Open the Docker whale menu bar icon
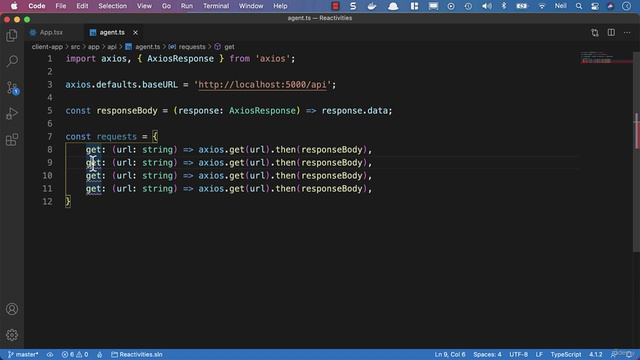640x360 pixels. coord(372,6)
